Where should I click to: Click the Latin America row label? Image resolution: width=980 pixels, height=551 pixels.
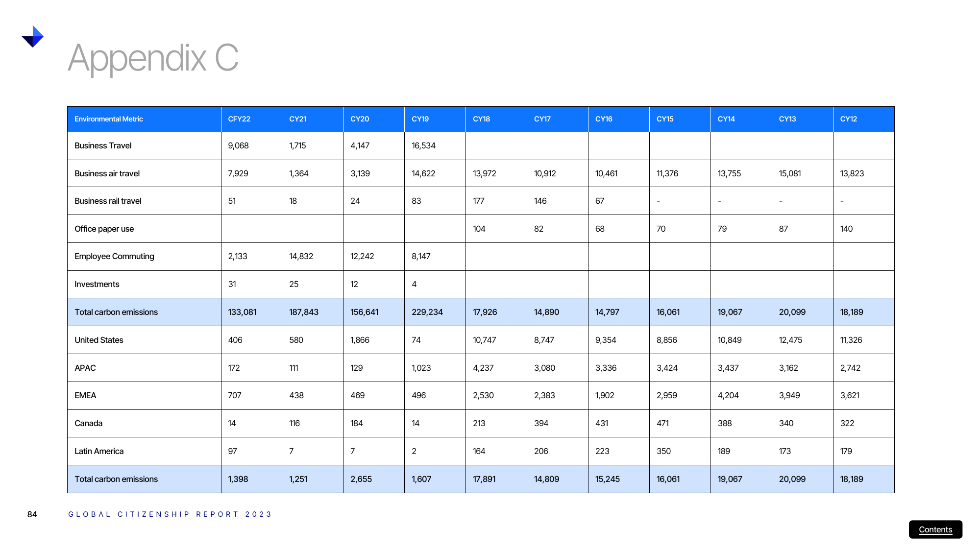(x=98, y=451)
